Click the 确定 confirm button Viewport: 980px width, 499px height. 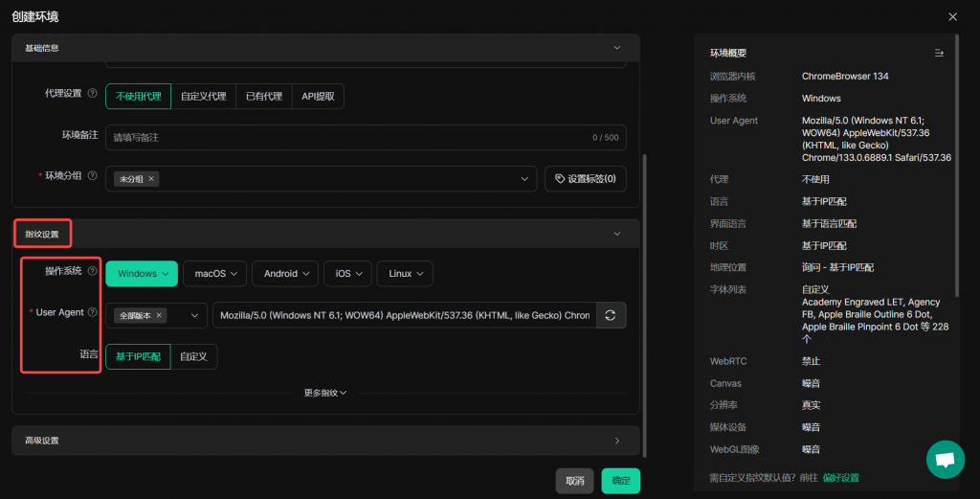pos(620,481)
